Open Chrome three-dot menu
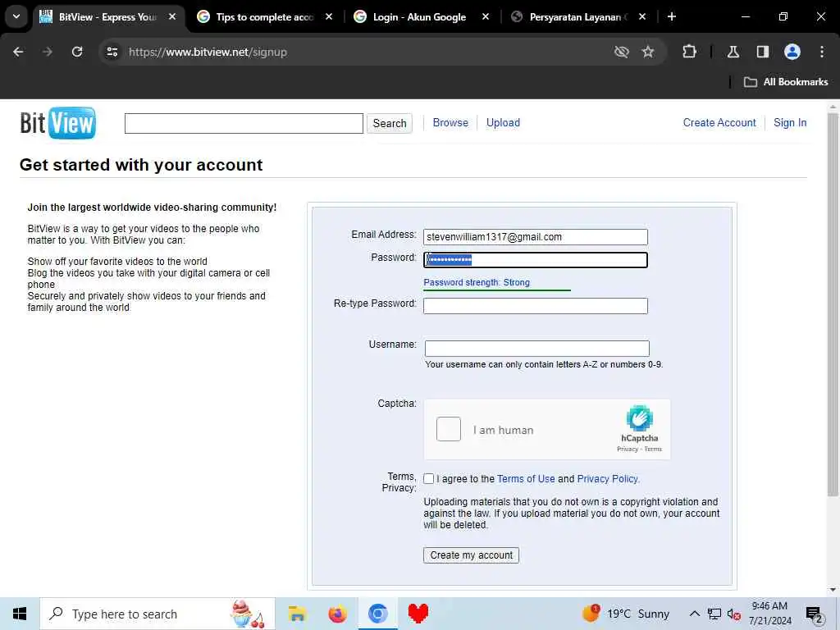 (822, 52)
